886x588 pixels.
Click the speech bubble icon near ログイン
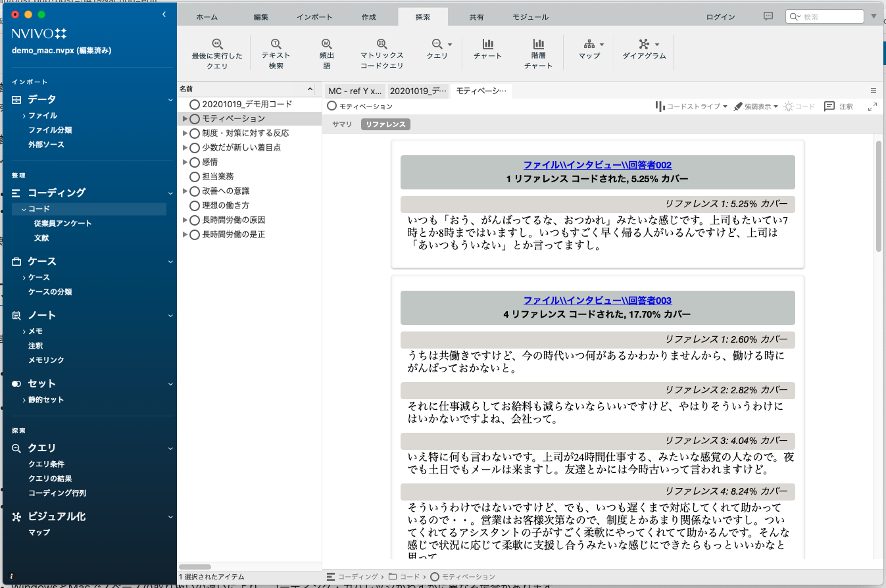pyautogui.click(x=768, y=16)
